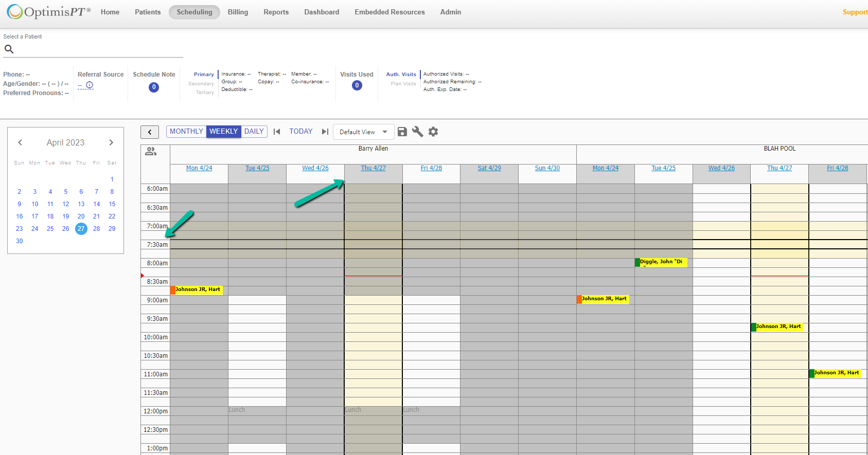Open Barry Allen's Fri 4/28 column link
The width and height of the screenshot is (868, 455).
pyautogui.click(x=431, y=168)
